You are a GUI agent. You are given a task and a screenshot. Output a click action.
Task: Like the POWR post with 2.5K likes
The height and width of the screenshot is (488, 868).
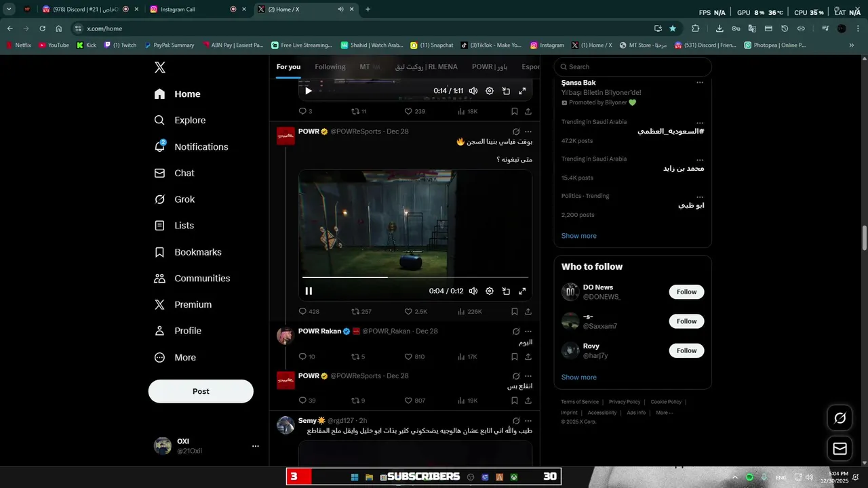[416, 312]
